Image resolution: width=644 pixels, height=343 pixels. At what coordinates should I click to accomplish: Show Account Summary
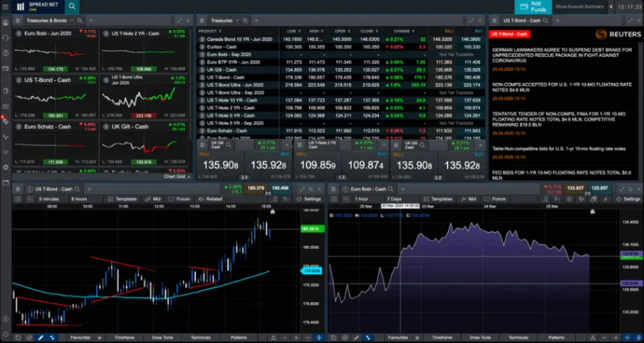(x=579, y=7)
